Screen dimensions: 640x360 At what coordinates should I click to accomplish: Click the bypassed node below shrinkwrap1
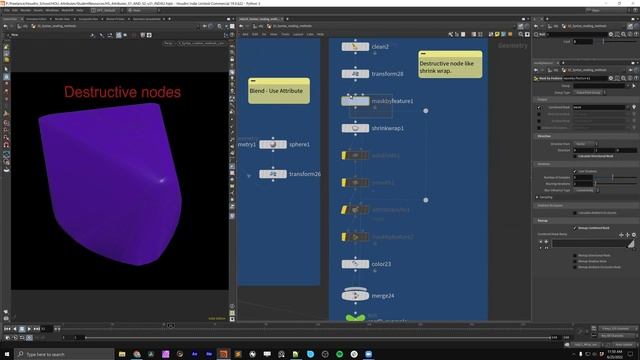click(x=355, y=156)
